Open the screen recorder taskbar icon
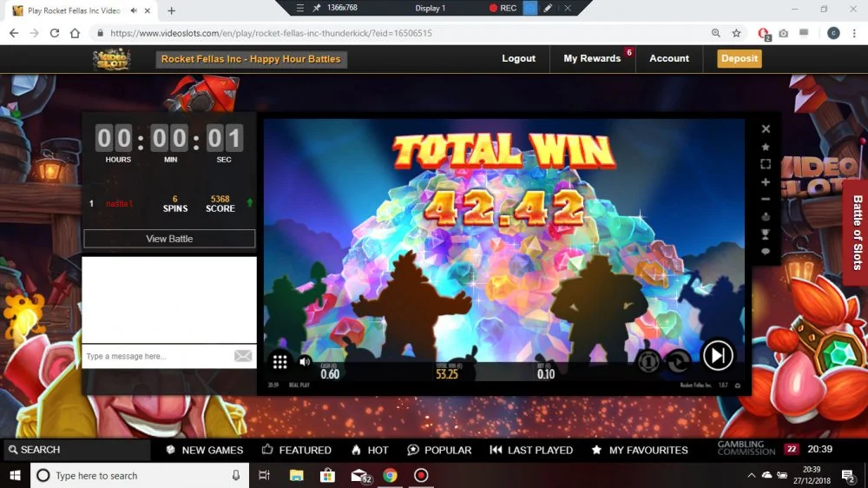 coord(421,475)
